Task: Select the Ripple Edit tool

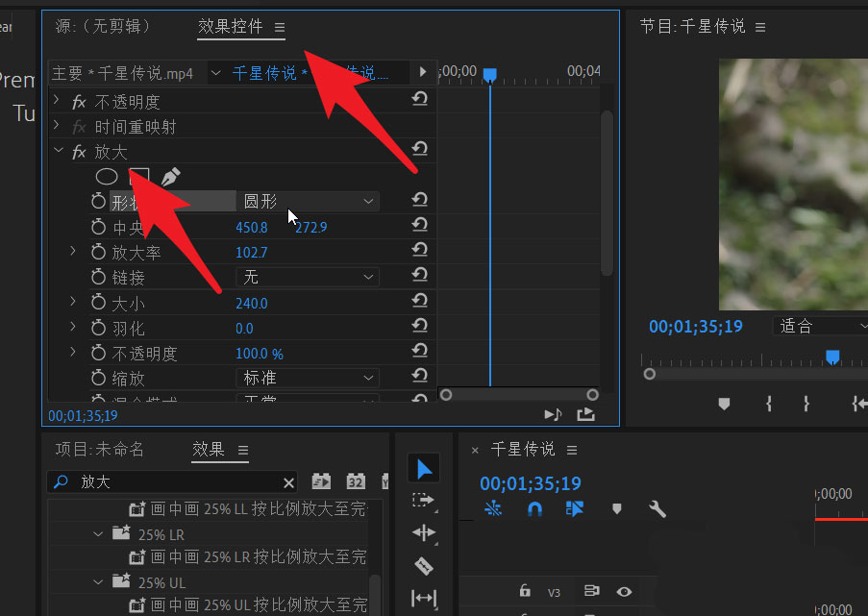Action: click(424, 533)
